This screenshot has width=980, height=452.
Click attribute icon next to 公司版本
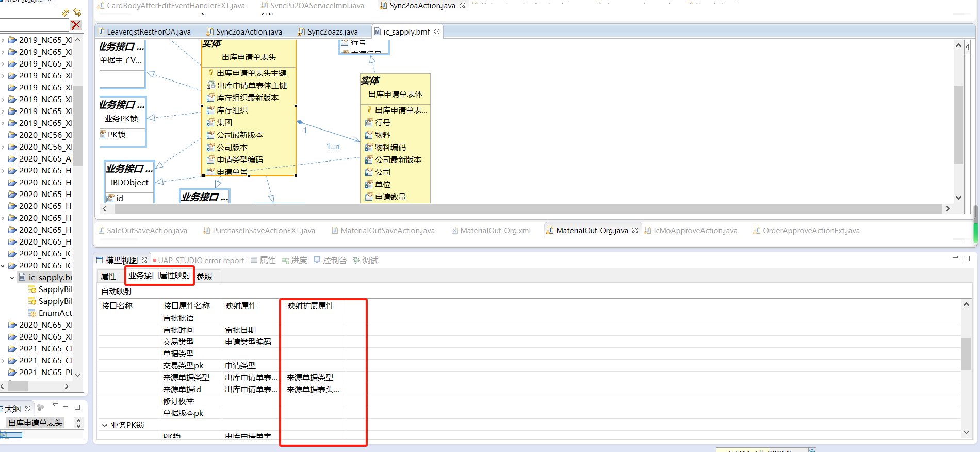tap(210, 147)
